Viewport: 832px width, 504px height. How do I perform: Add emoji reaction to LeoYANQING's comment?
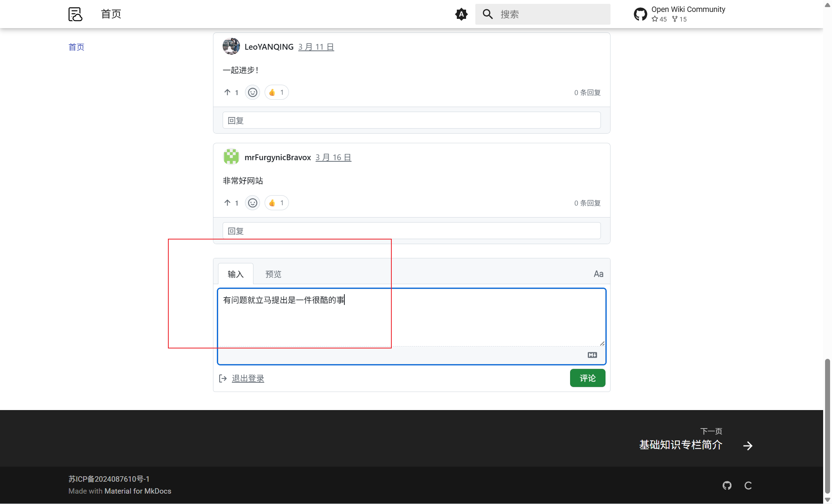click(x=253, y=92)
